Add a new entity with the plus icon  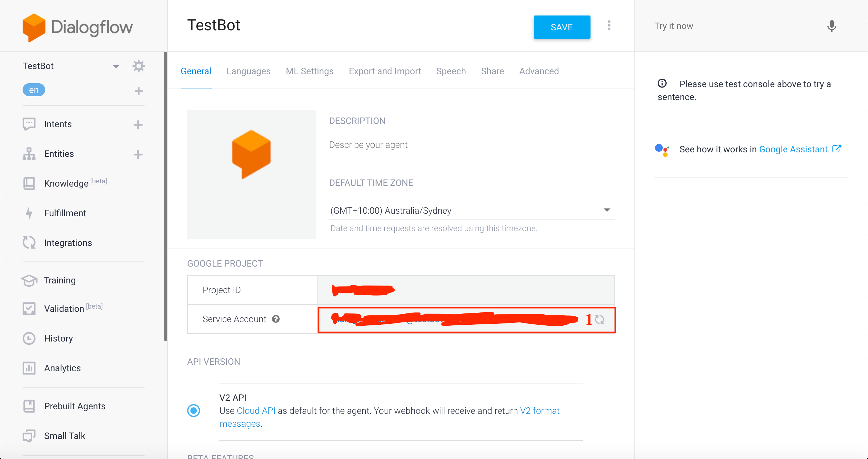click(138, 154)
